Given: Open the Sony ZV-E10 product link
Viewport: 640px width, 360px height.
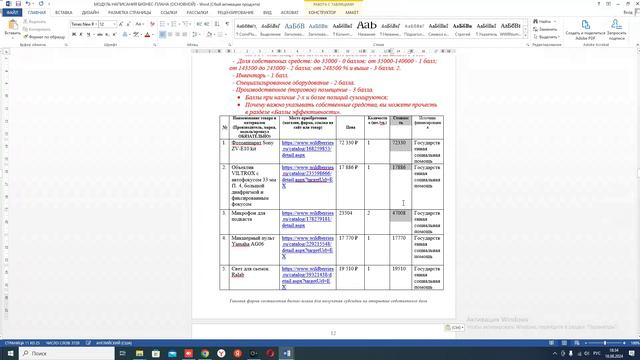Looking at the screenshot, I should click(x=307, y=149).
